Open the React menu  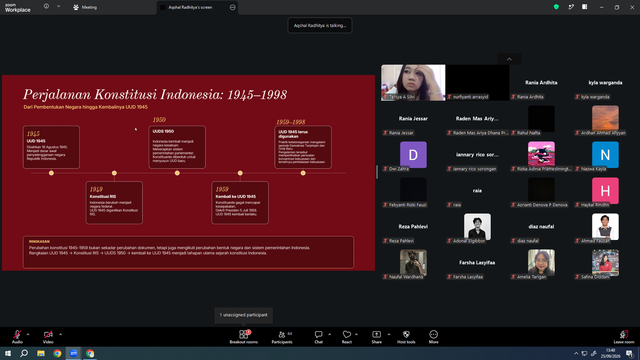pos(347,337)
